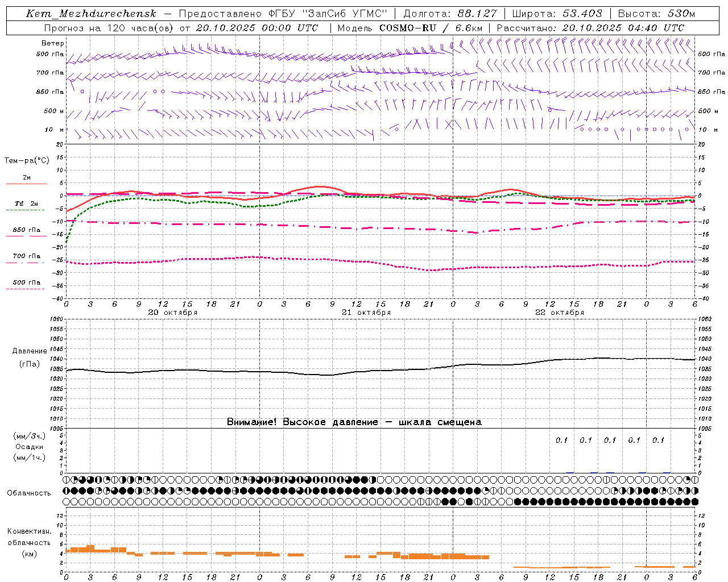Click the Kem_Mezhdurechensk station title
This screenshot has width=728, height=582.
[x=91, y=14]
